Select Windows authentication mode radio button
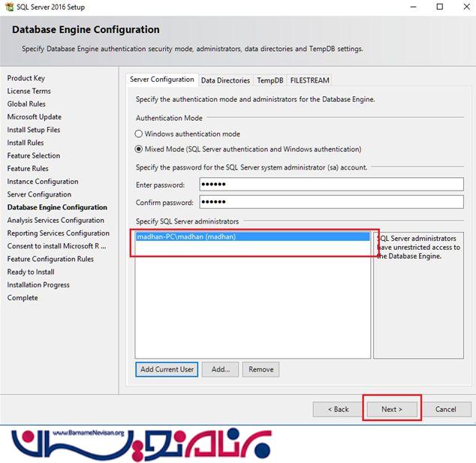This screenshot has height=463, width=476. click(x=138, y=134)
